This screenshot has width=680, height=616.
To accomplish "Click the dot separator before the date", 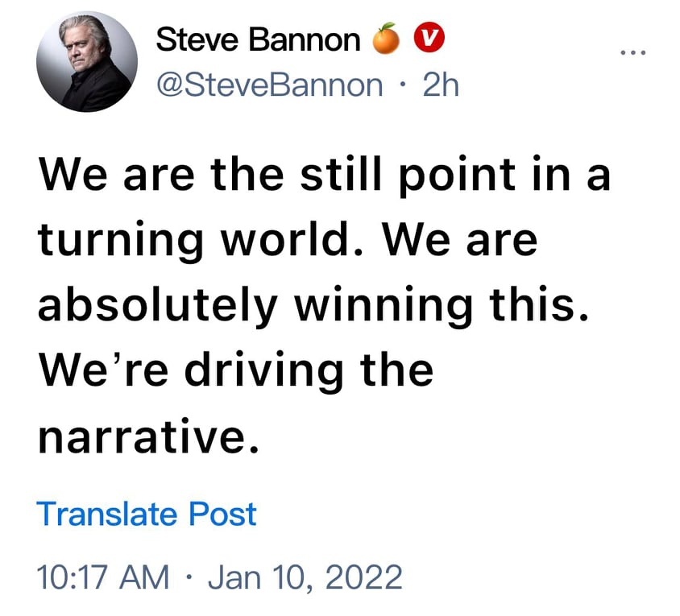I will (188, 577).
